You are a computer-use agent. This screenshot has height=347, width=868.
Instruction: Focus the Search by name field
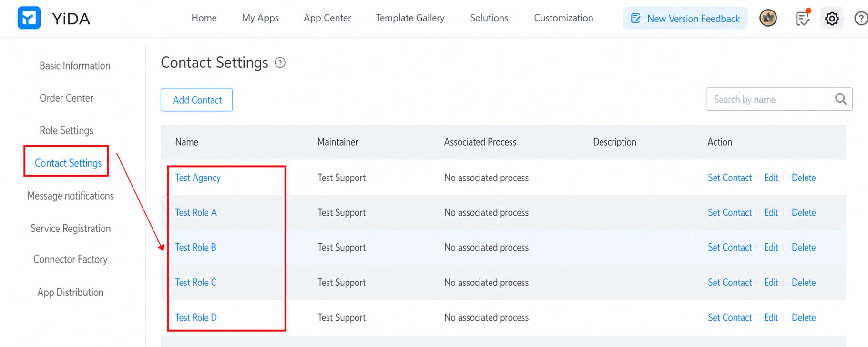779,99
